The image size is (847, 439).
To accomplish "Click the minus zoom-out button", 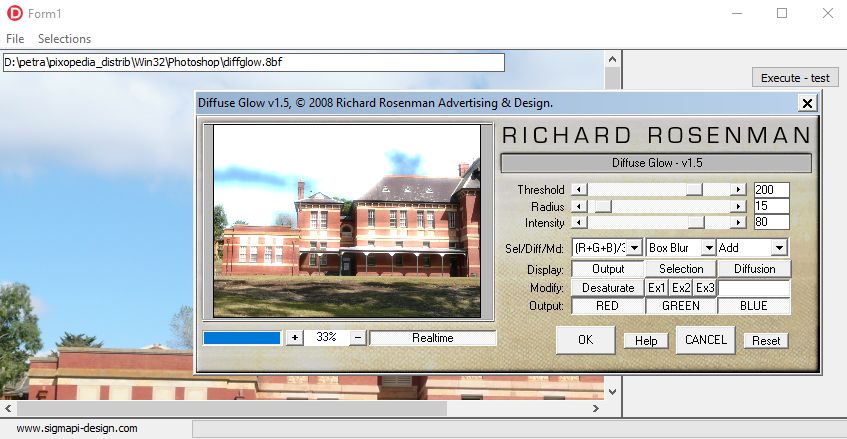I will click(x=358, y=338).
